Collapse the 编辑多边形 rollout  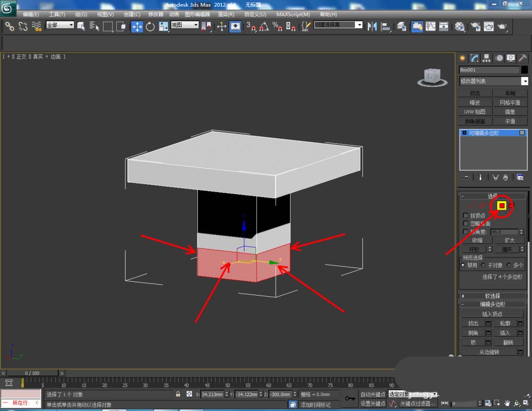click(x=492, y=304)
